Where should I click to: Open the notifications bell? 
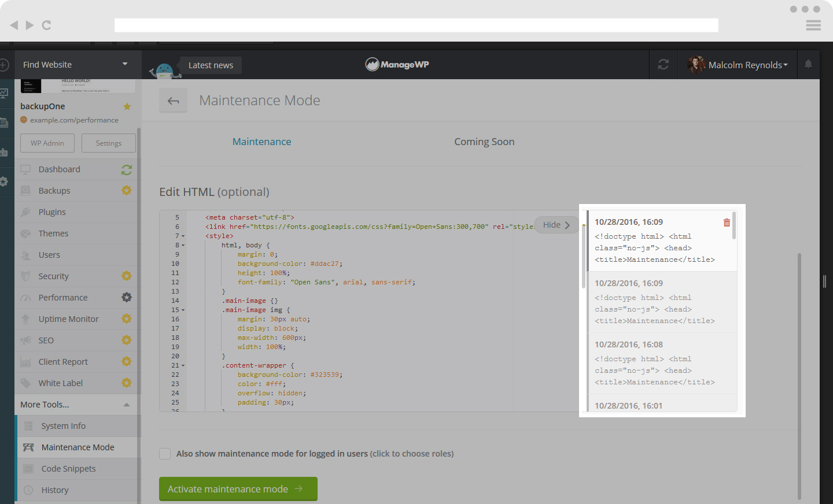(808, 64)
